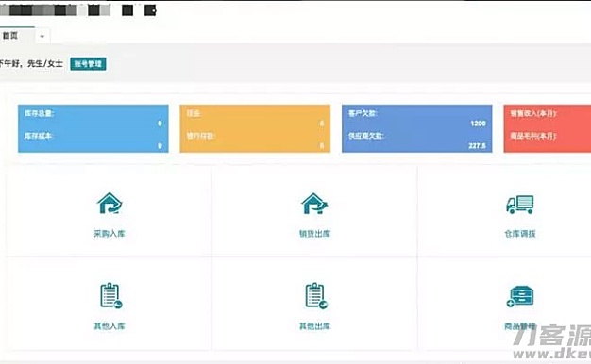Click the 账号管理 button
Image resolution: width=591 pixels, height=364 pixels.
click(x=88, y=64)
